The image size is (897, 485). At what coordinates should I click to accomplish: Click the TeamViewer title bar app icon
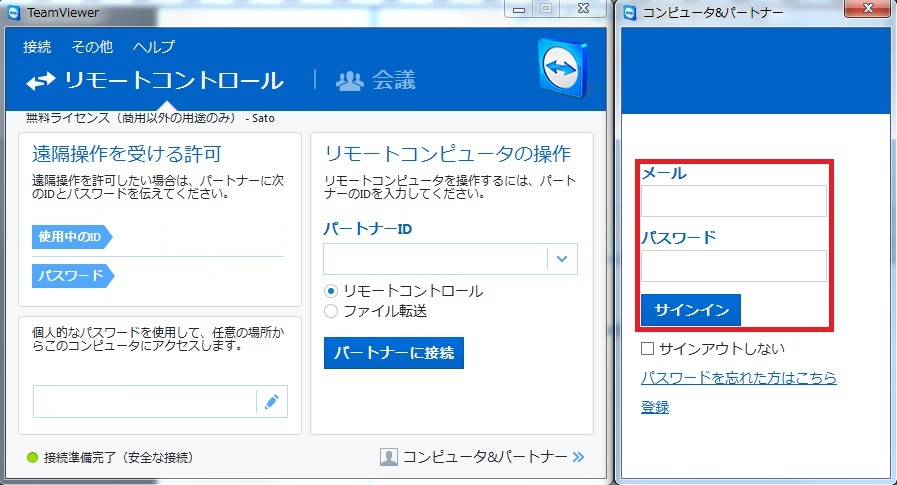click(14, 13)
